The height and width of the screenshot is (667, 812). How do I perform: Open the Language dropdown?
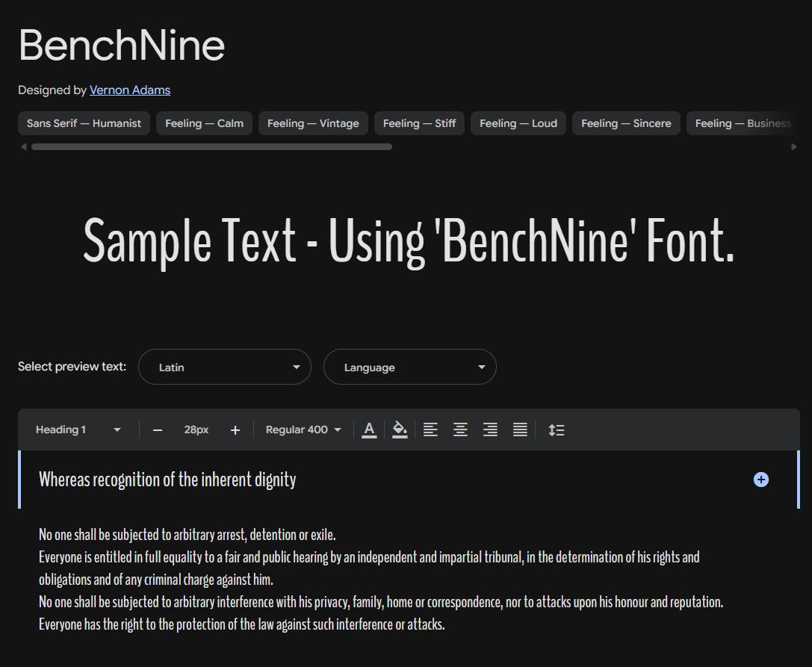[x=410, y=367]
